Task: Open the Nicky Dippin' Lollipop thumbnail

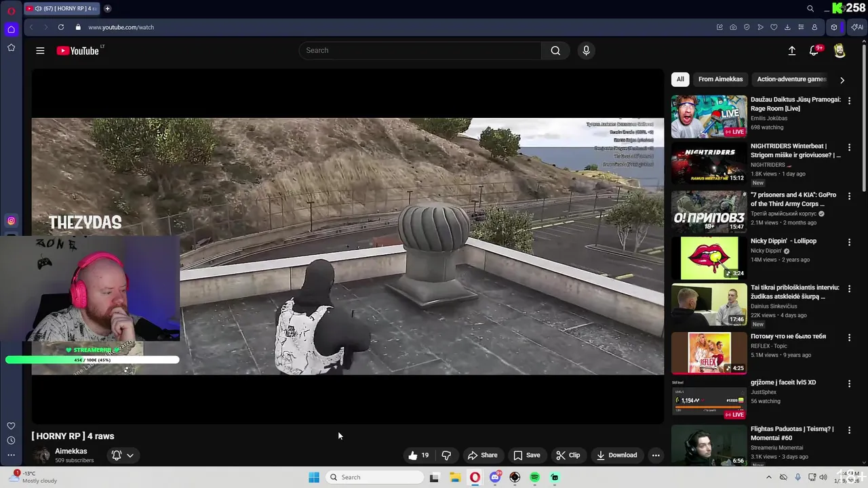Action: pos(709,258)
